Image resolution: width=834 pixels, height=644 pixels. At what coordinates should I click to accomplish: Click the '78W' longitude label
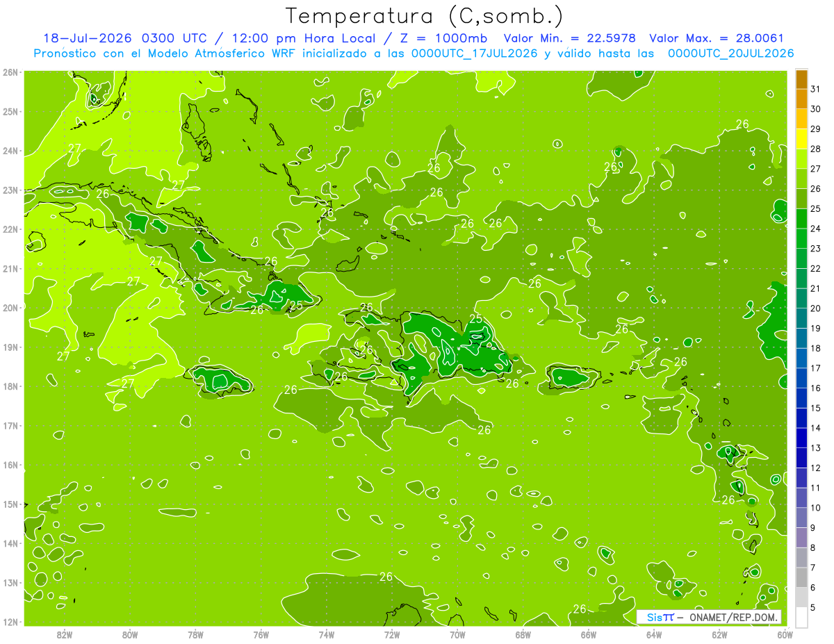pos(195,634)
